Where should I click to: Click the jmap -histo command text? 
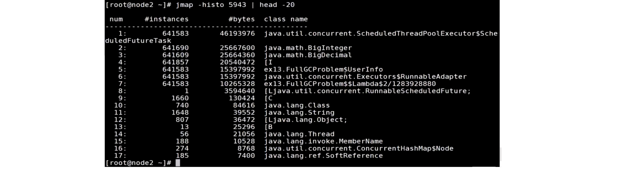point(235,5)
